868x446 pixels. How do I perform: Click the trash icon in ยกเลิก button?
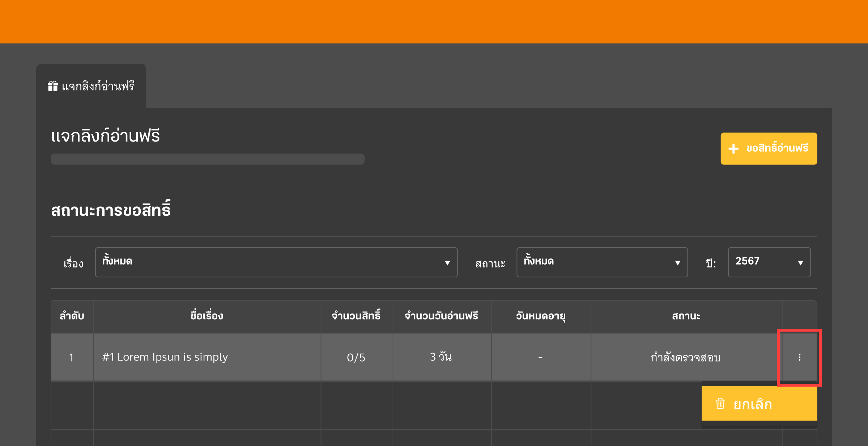(x=720, y=403)
